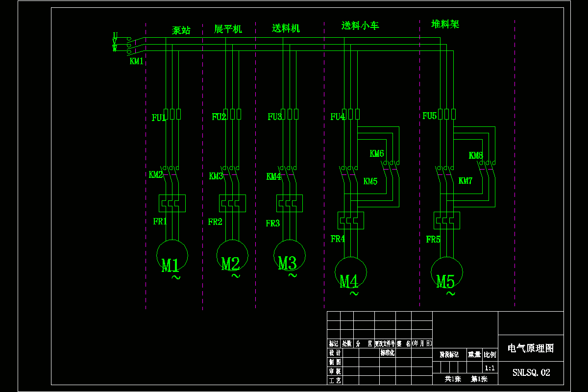
Task: Select the FR5 thermal relay label
Action: 433,240
